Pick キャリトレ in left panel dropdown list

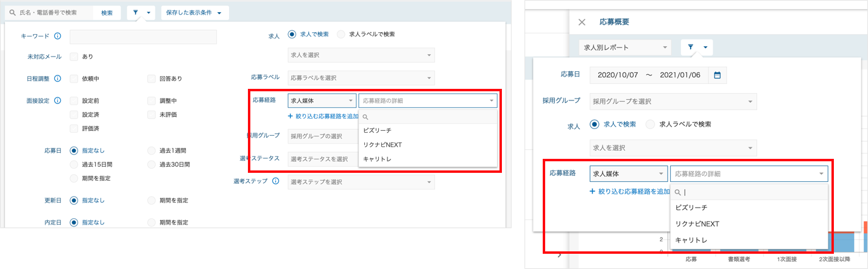pyautogui.click(x=428, y=159)
